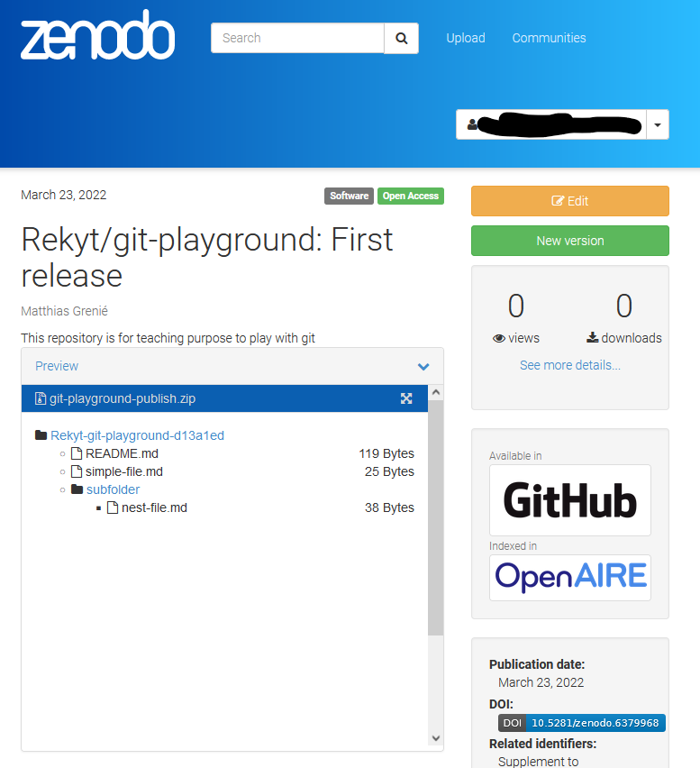This screenshot has height=768, width=700.
Task: Click the Software badge
Action: (349, 196)
